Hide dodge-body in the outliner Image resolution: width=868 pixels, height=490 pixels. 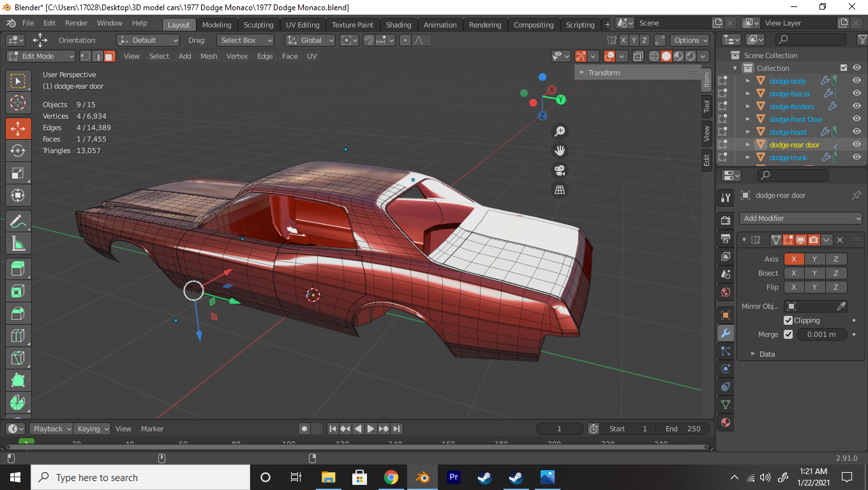tap(857, 81)
